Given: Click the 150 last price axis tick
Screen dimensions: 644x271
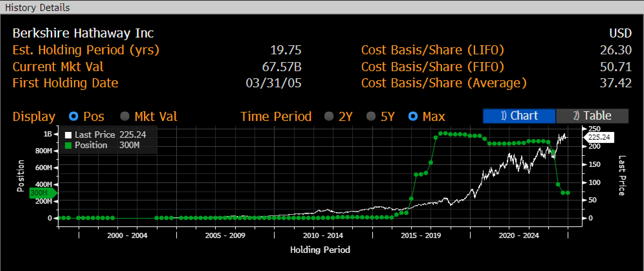Looking at the screenshot, I should click(595, 164).
